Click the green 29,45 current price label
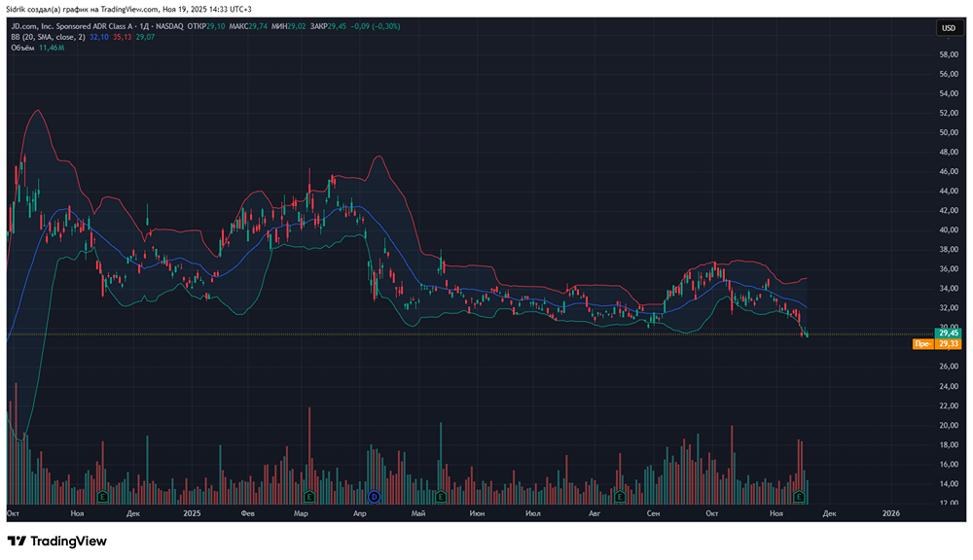The width and height of the screenshot is (973, 560). (948, 332)
